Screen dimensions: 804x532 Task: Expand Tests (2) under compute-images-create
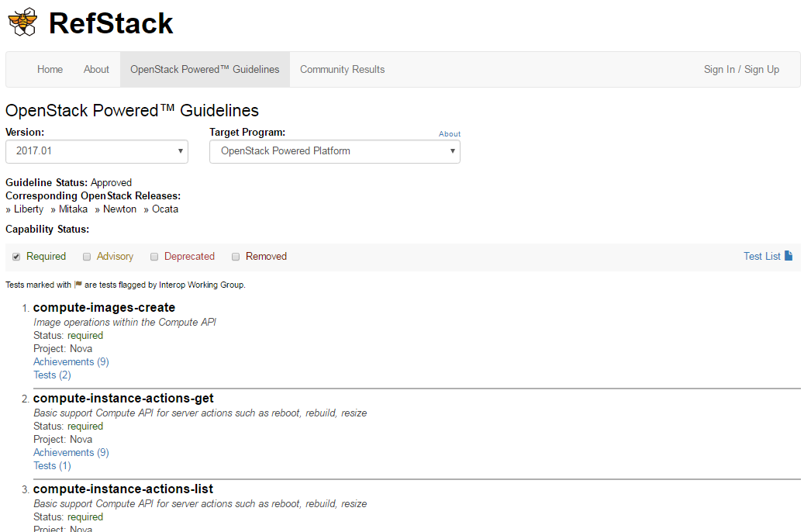[52, 375]
